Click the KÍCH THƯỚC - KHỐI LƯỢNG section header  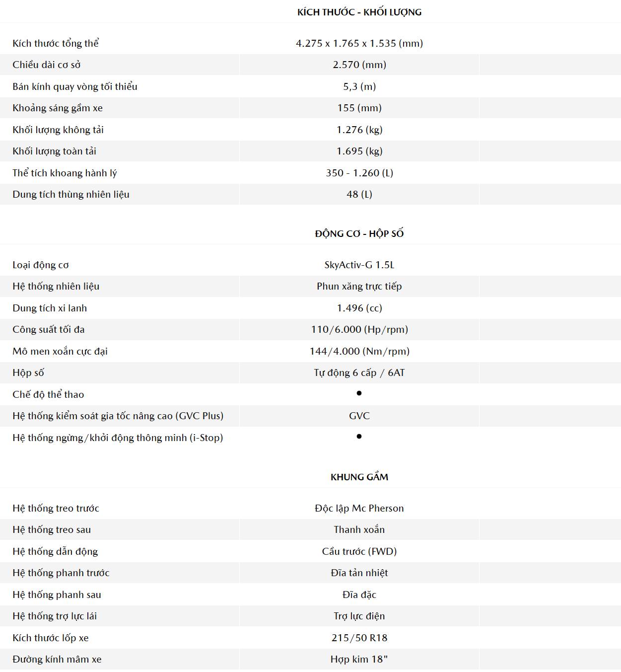[359, 12]
